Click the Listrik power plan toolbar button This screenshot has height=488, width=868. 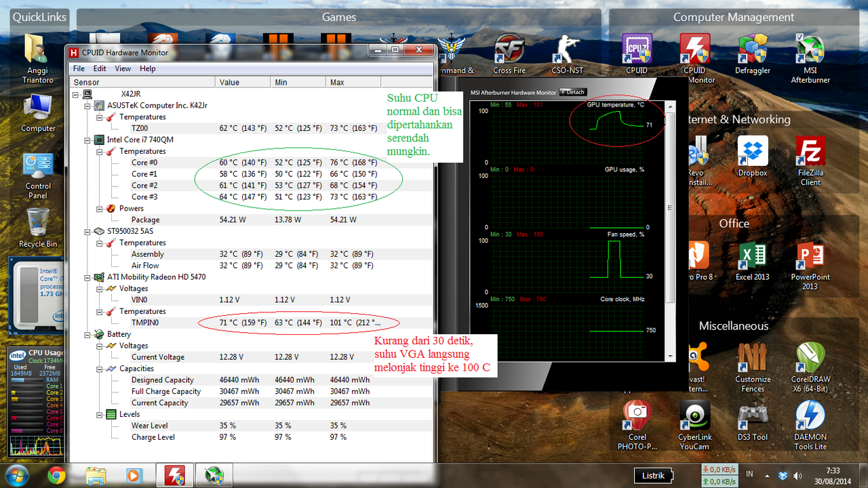tap(654, 475)
